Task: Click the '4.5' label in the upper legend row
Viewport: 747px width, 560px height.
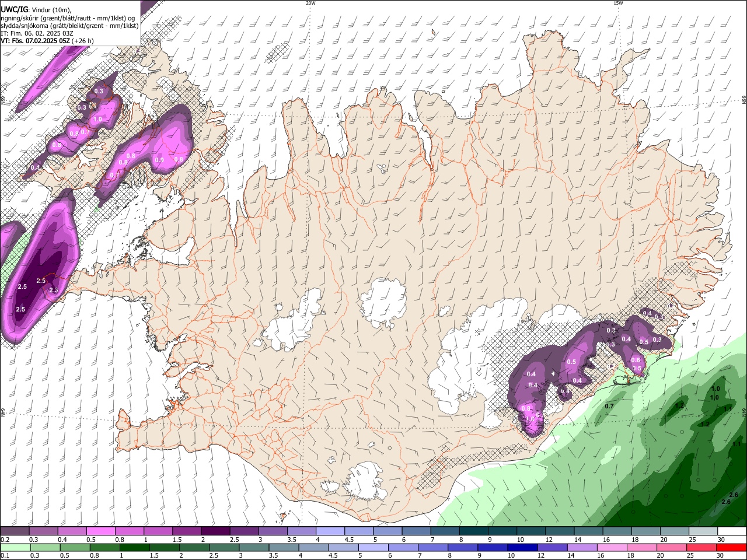Action: 350,540
